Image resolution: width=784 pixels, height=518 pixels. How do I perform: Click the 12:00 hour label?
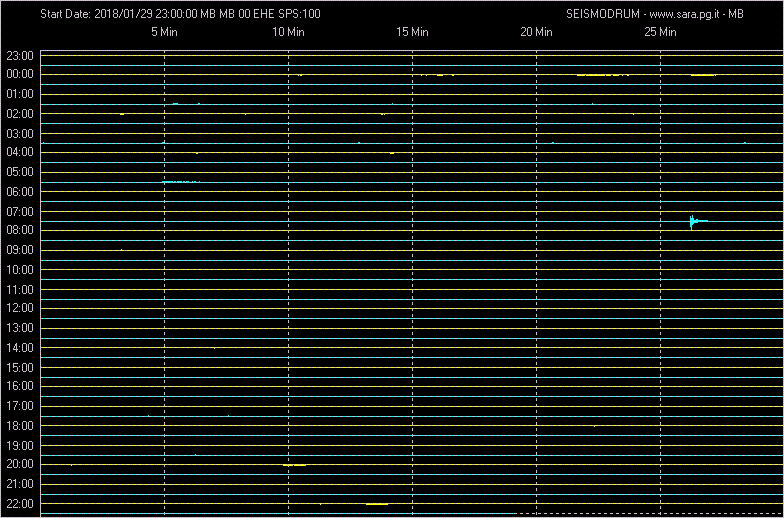pos(20,308)
